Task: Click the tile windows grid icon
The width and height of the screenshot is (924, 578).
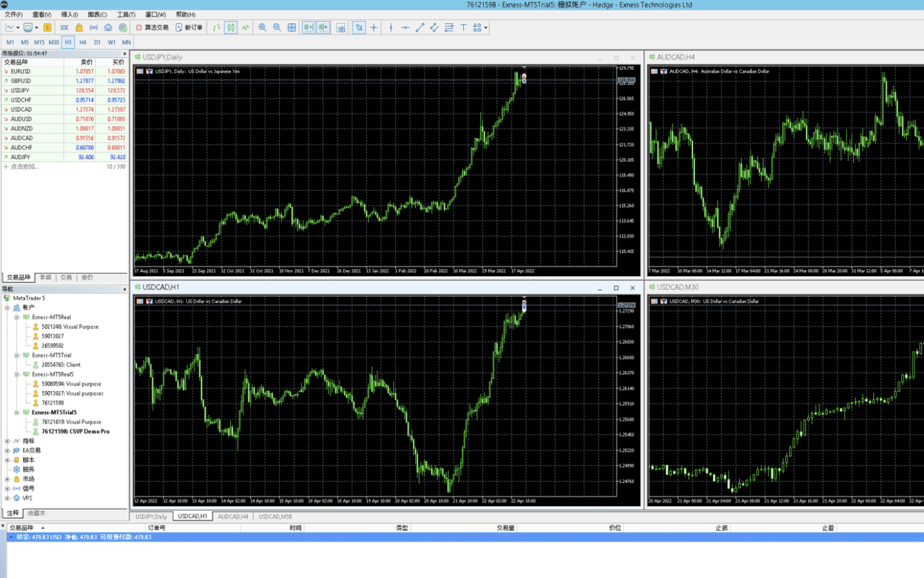Action: 292,28
